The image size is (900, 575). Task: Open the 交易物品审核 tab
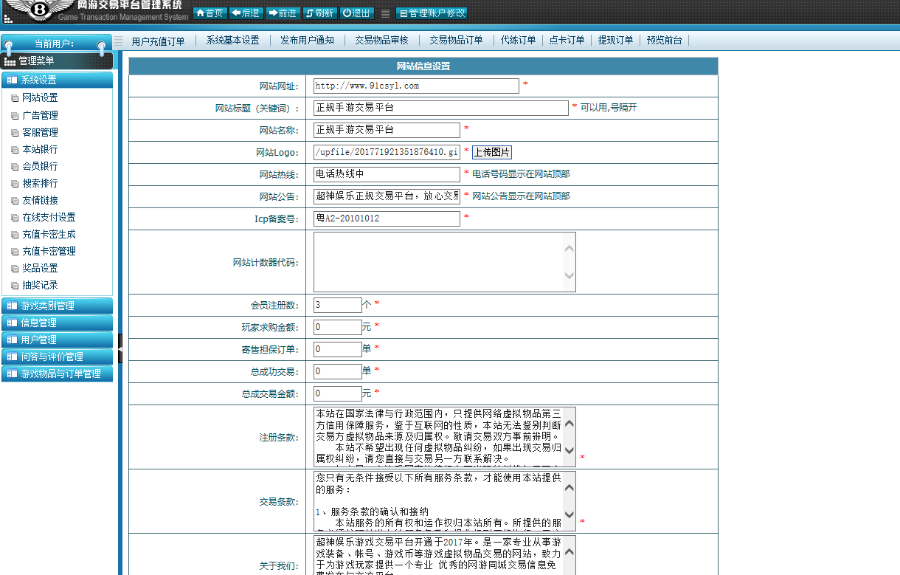point(382,40)
